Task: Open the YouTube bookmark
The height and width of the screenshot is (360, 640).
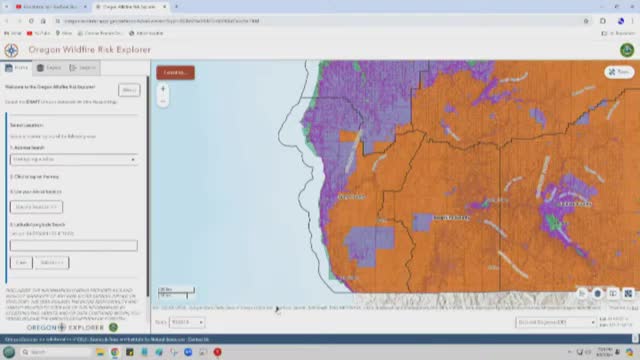Action: pyautogui.click(x=39, y=33)
